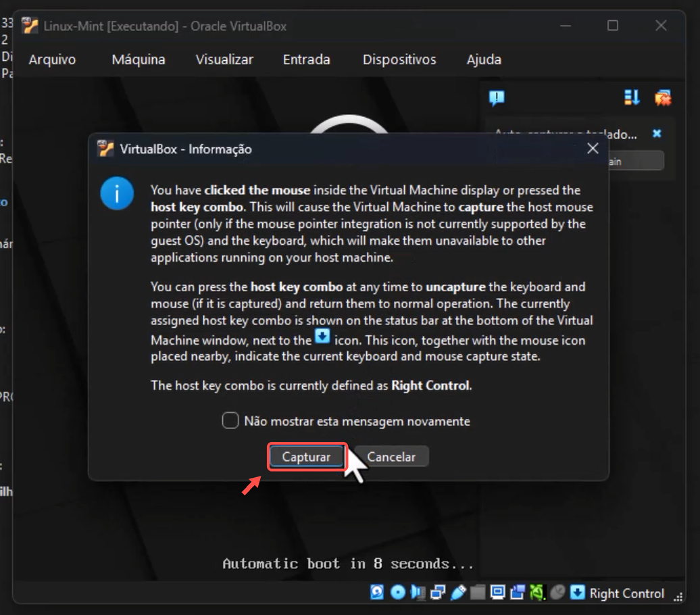Screen dimensions: 700x615
Task: Click the notification center speech-bubble icon
Action: pos(497,98)
